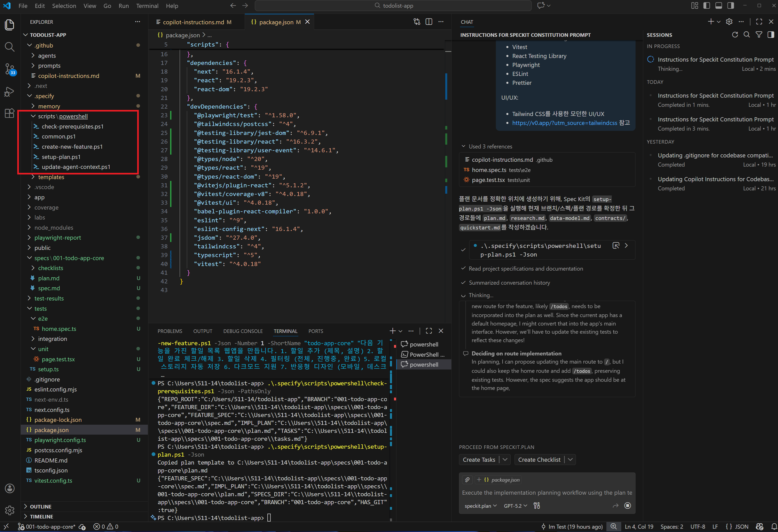This screenshot has width=778, height=532.
Task: Click the chat prompt input field
Action: (547, 492)
